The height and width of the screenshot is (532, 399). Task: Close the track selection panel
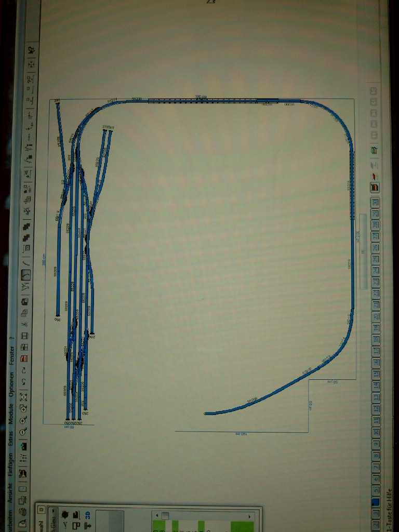click(x=42, y=510)
